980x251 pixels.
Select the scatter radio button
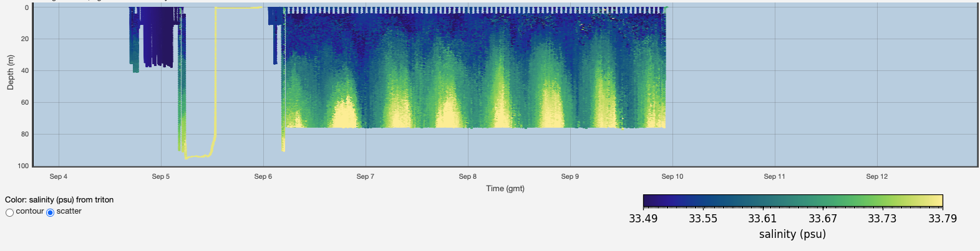click(x=51, y=212)
